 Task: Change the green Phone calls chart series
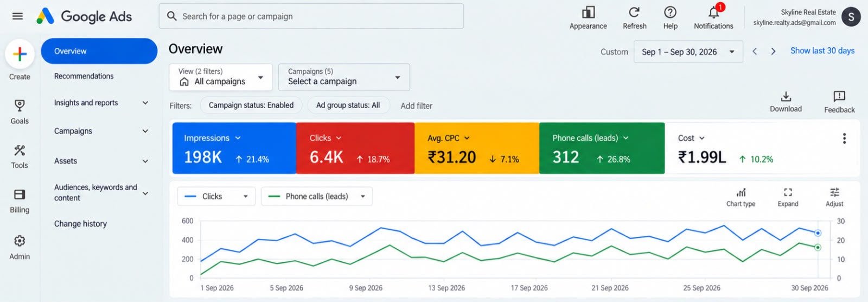(317, 196)
